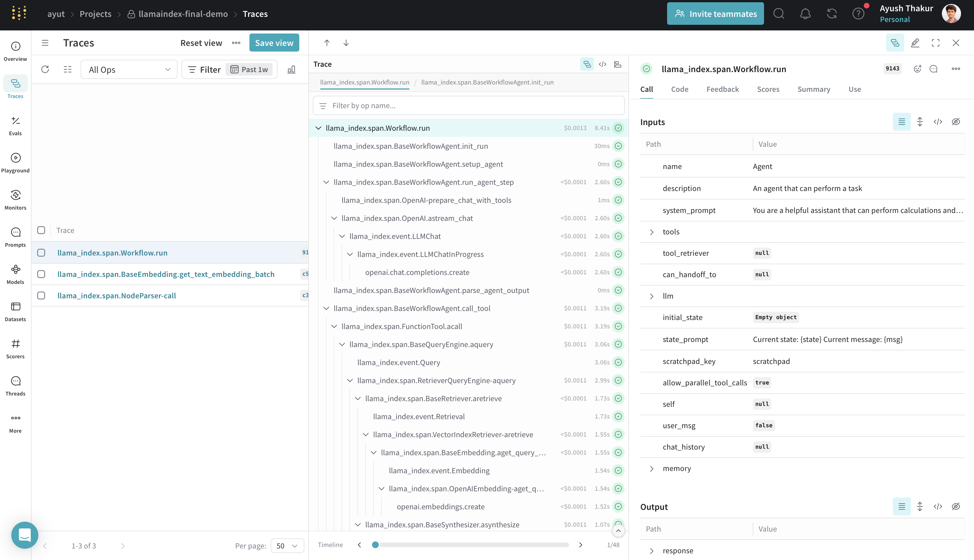Collapse the run_agent_step tree node
Screen dimensions: 974x560
(326, 182)
